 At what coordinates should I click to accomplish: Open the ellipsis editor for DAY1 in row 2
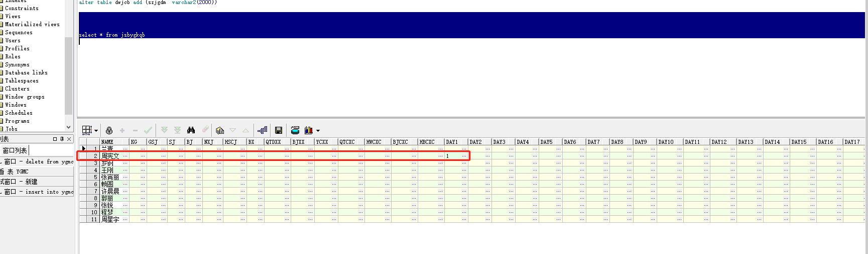[464, 156]
